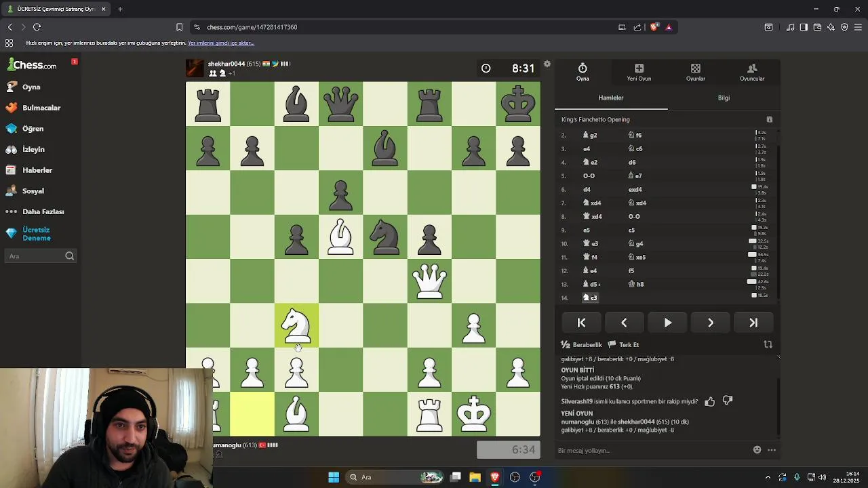This screenshot has width=868, height=488.
Task: Reload the page
Action: click(37, 27)
